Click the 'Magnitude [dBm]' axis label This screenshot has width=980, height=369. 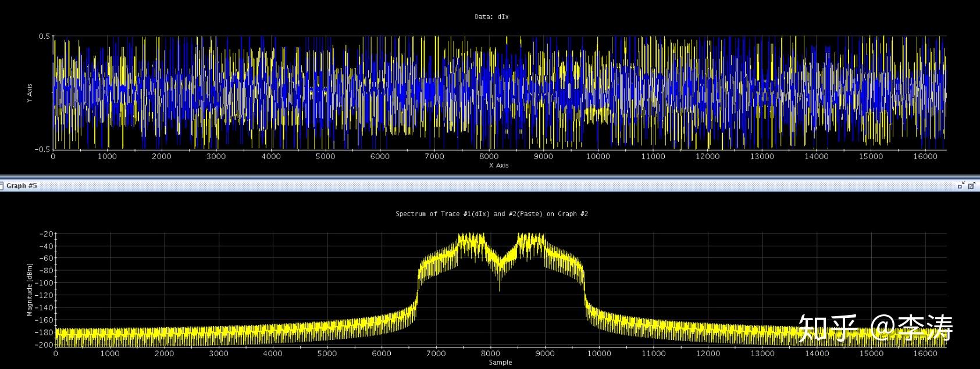pyautogui.click(x=29, y=290)
